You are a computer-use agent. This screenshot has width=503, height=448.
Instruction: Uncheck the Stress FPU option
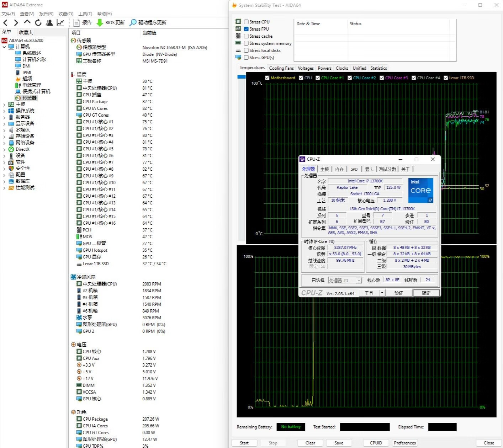(246, 29)
